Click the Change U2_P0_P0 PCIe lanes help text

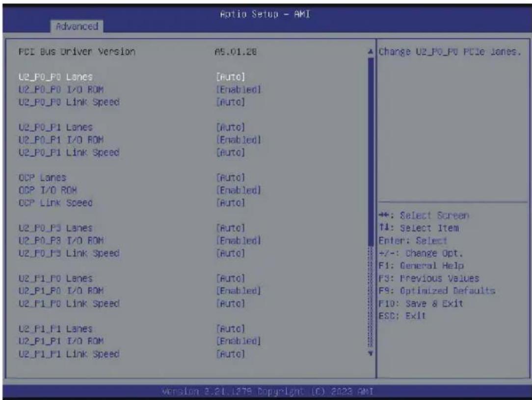coord(450,52)
